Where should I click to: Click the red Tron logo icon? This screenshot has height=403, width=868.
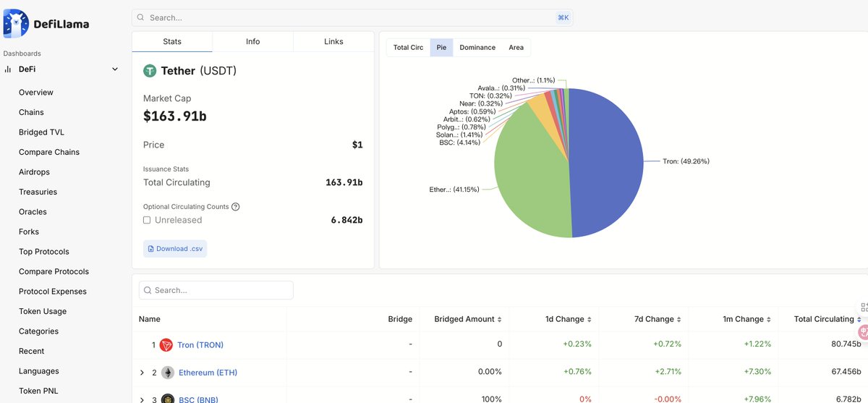click(x=166, y=345)
